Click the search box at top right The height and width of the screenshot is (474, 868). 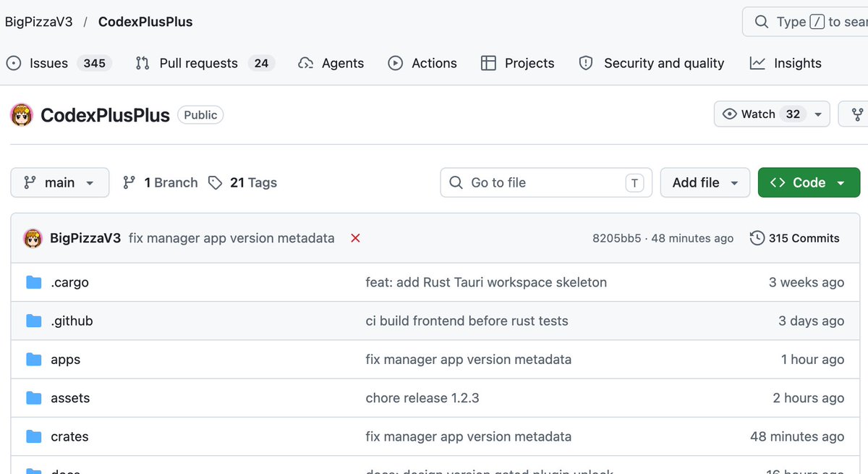[x=805, y=22]
